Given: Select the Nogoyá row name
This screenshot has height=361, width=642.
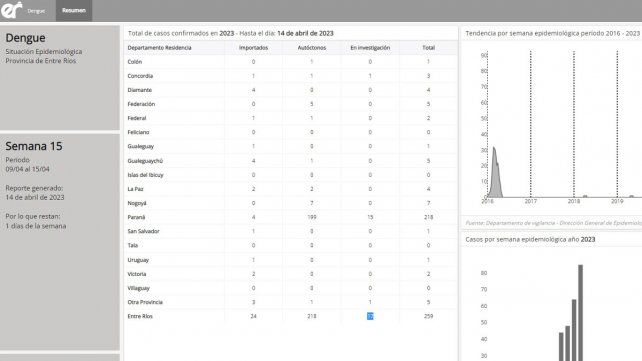Looking at the screenshot, I should pyautogui.click(x=137, y=203).
